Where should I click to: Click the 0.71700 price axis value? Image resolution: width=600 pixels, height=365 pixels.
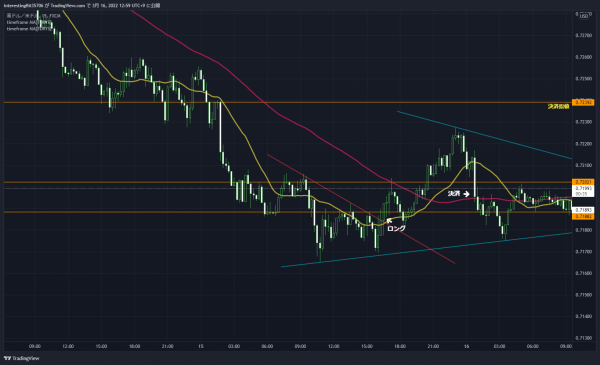tap(584, 252)
